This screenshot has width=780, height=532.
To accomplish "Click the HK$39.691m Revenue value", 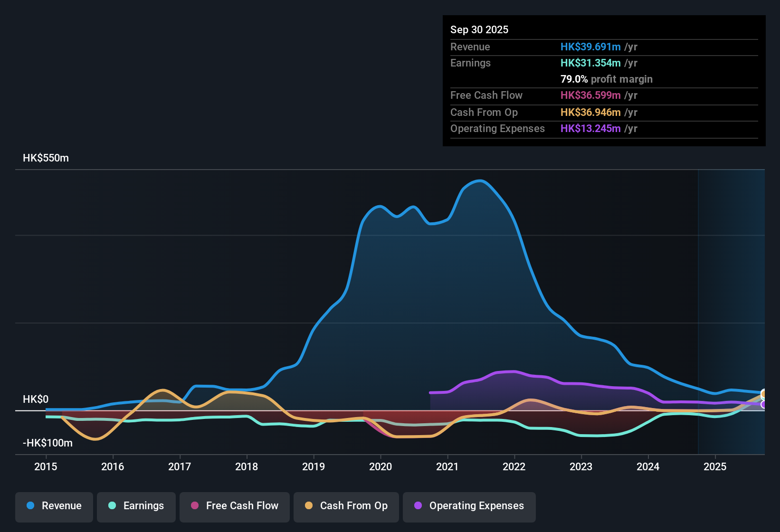I will pos(590,47).
